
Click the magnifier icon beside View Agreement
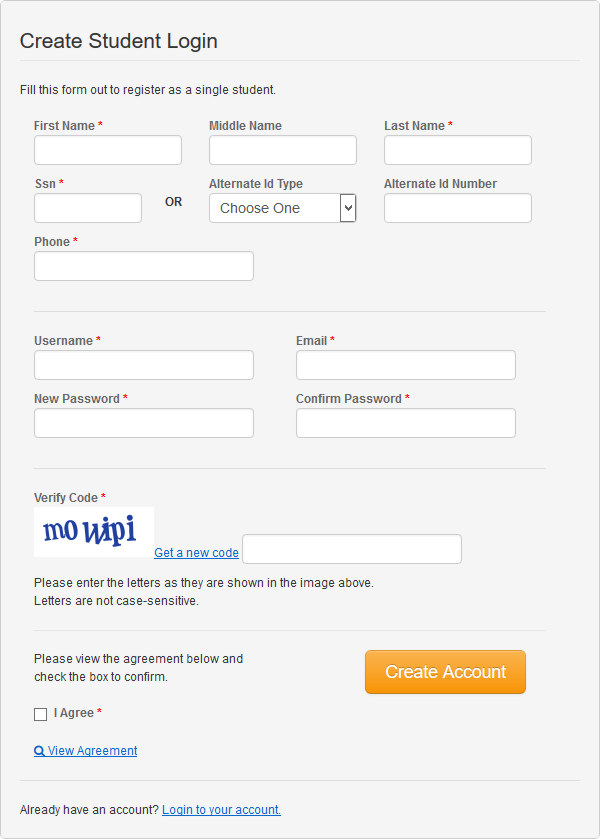(x=39, y=751)
